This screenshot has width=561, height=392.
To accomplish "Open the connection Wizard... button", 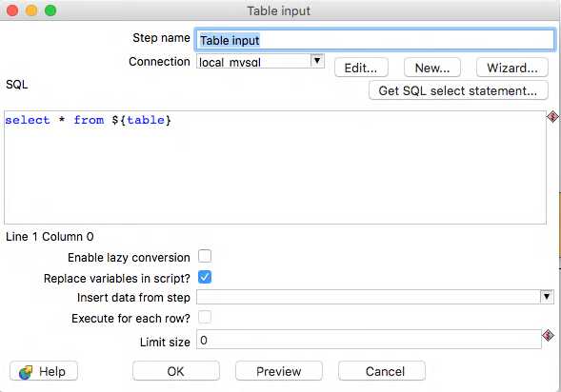I will coord(512,68).
